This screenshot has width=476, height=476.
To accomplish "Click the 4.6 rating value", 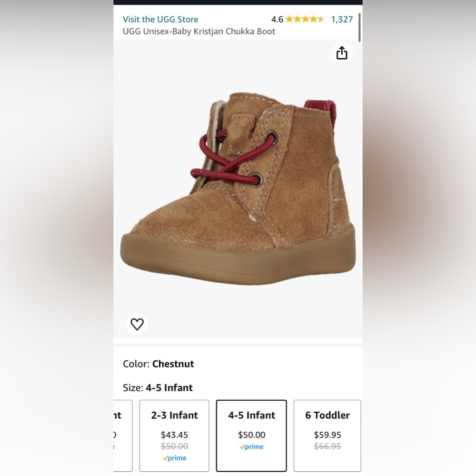I will point(278,19).
